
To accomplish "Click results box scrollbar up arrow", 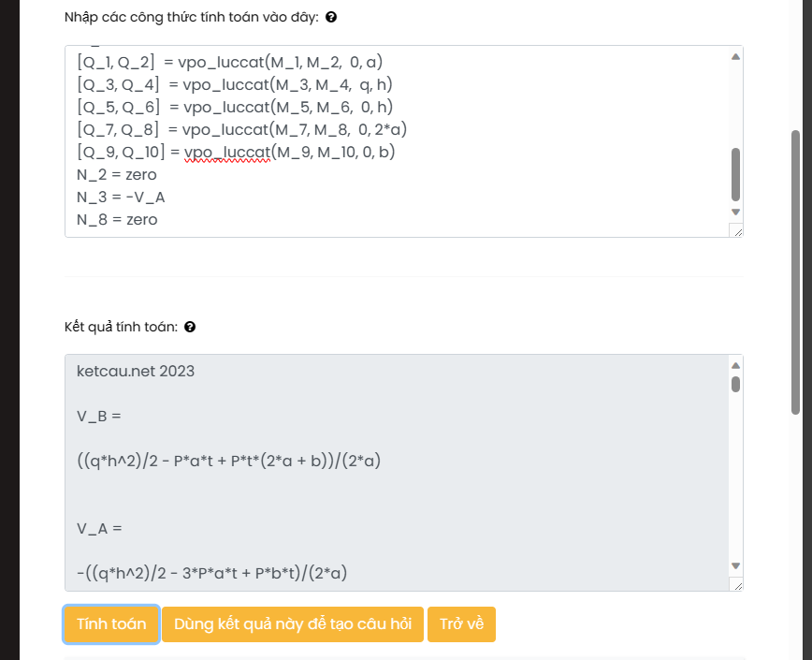I will tap(735, 366).
